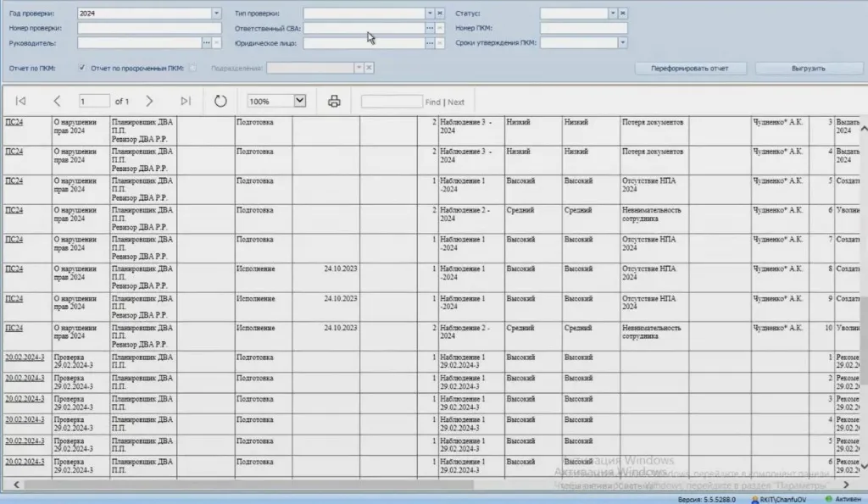Open first ПС24 link in table
This screenshot has height=504, width=868.
(x=14, y=122)
